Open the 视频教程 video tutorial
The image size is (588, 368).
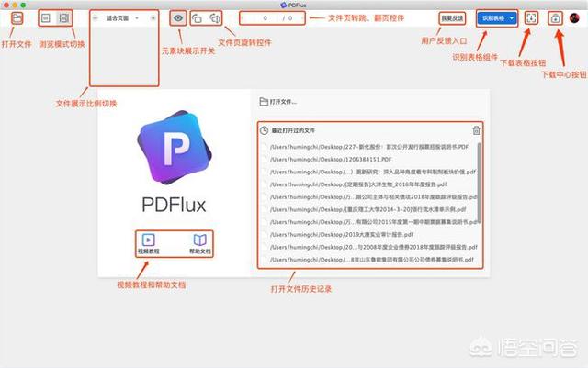(147, 242)
